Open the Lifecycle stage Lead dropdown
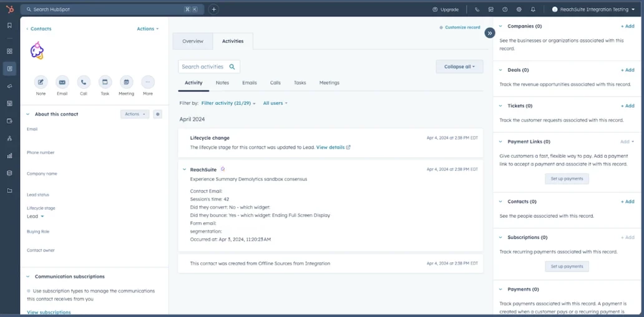644x317 pixels. pos(36,217)
